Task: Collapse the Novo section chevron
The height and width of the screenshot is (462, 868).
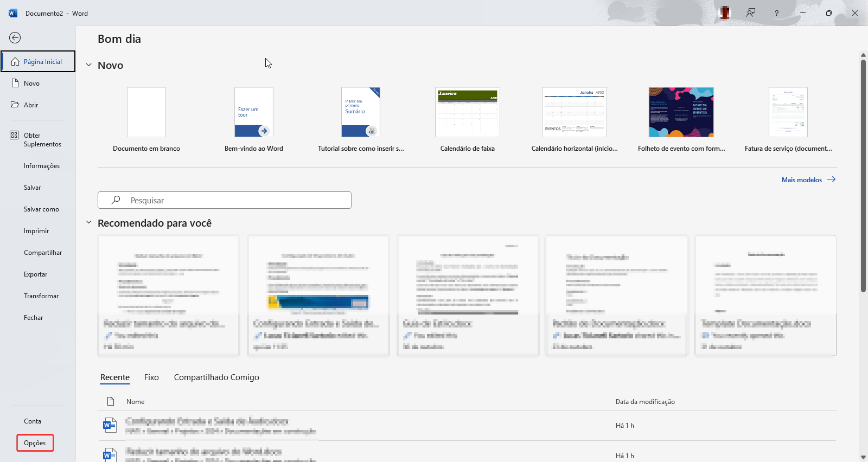Action: (x=88, y=65)
